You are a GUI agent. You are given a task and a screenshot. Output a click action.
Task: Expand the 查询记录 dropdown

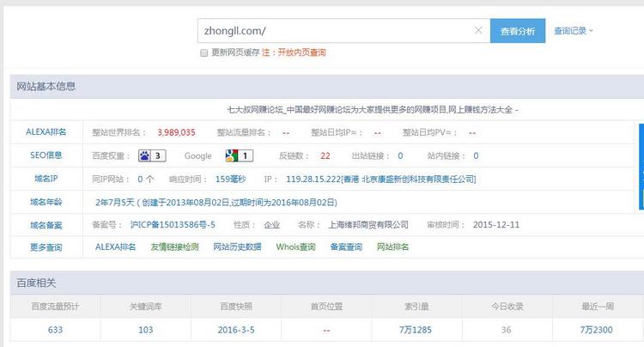click(x=574, y=31)
